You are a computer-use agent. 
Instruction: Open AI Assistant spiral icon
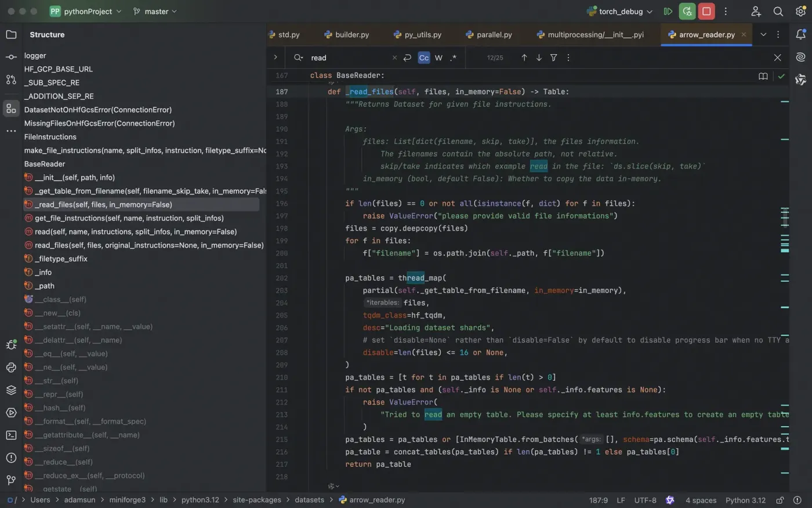[801, 57]
